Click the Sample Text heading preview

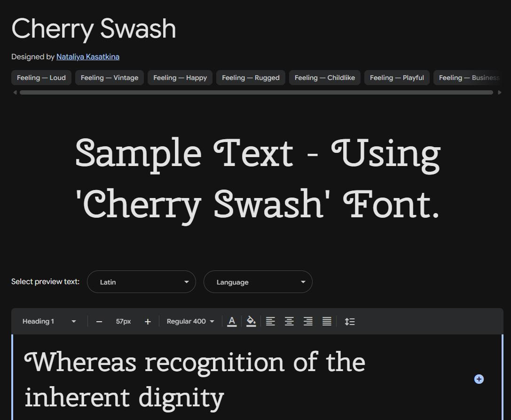click(258, 180)
